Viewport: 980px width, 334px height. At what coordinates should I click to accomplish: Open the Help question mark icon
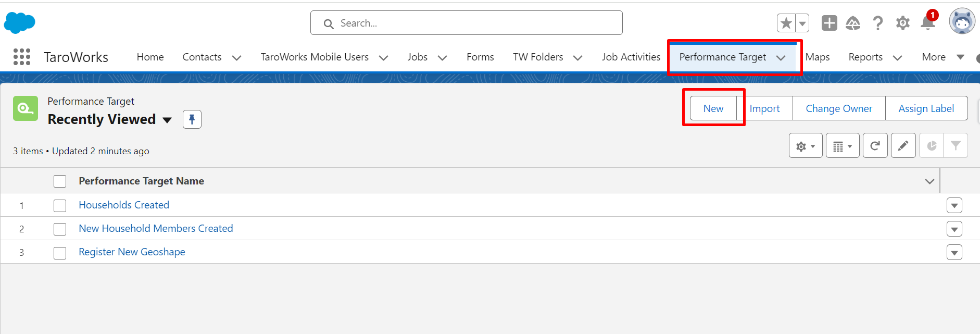(878, 23)
